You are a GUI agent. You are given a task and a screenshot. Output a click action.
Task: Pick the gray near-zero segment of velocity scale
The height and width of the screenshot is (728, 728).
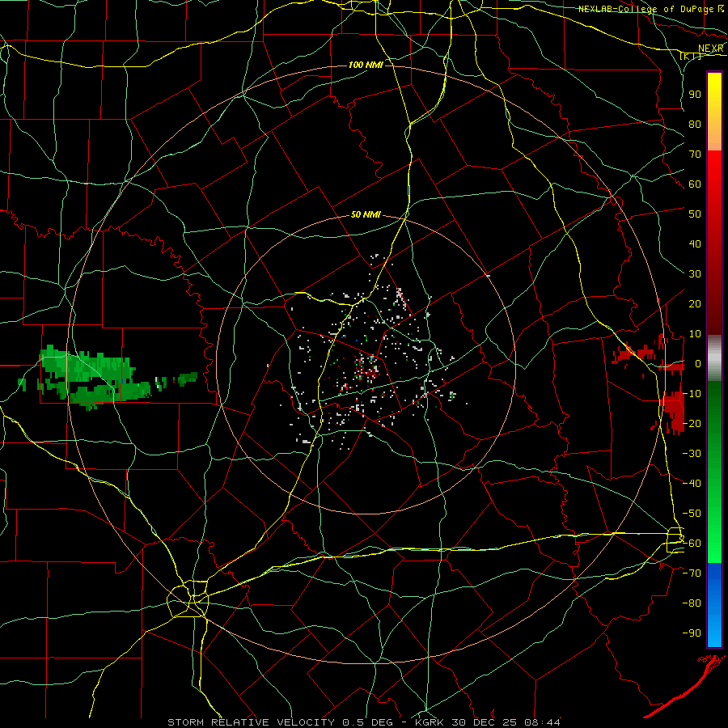point(714,358)
